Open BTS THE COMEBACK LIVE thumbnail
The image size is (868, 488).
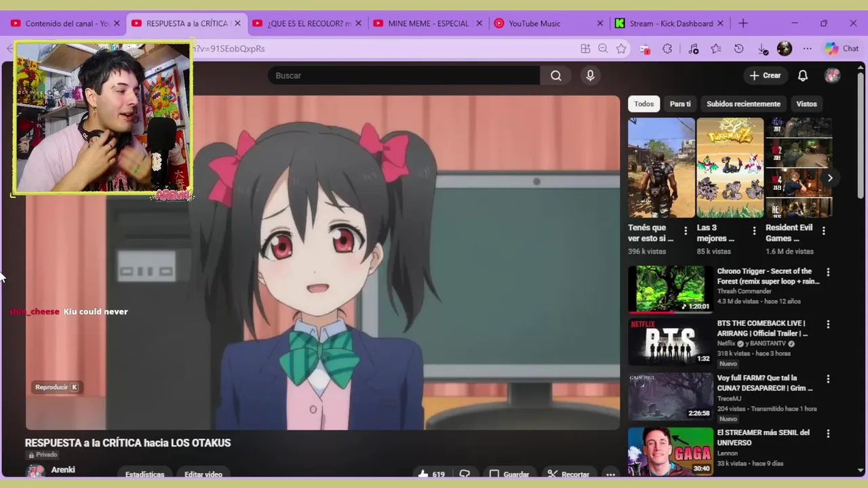point(670,342)
